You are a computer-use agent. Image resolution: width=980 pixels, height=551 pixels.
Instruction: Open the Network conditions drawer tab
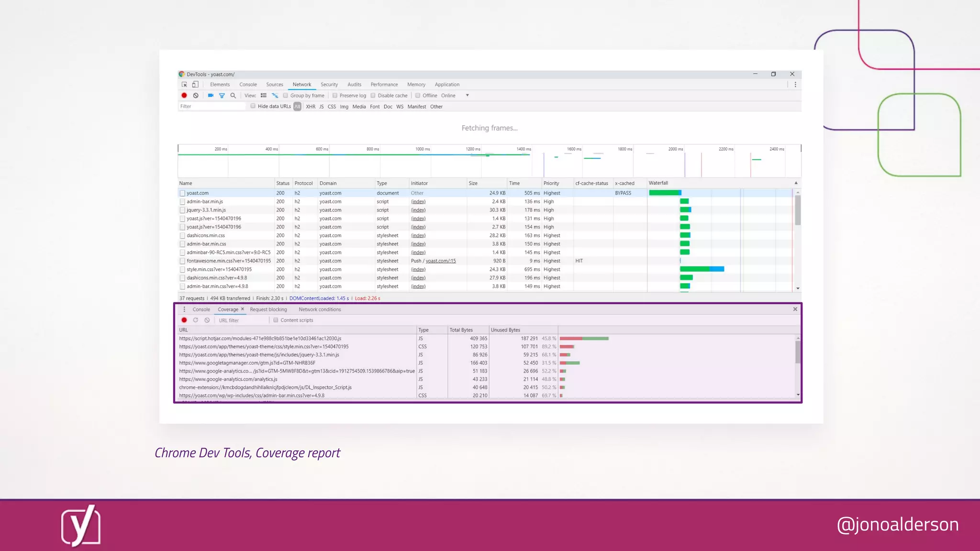tap(320, 309)
